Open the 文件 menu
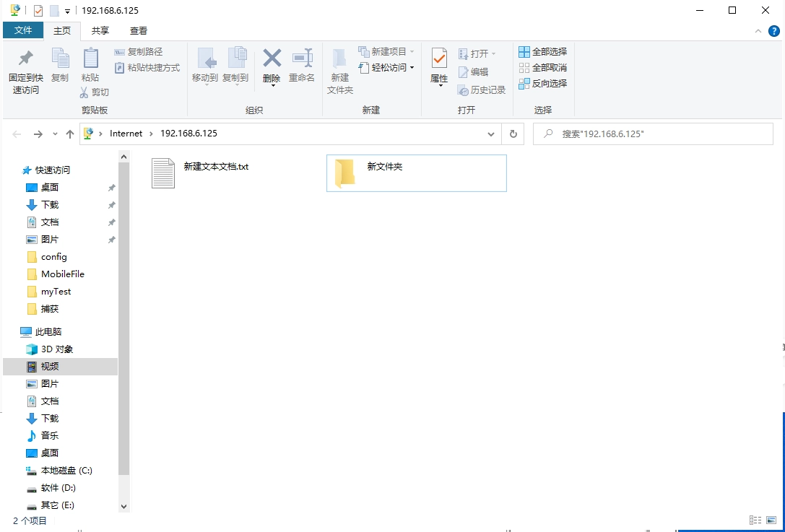Viewport: 785px width, 532px height. coord(23,30)
